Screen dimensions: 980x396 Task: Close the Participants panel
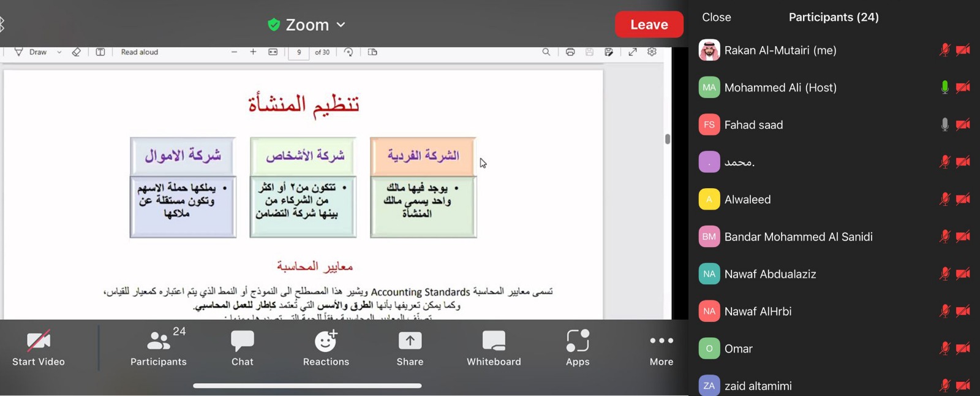[x=716, y=17]
